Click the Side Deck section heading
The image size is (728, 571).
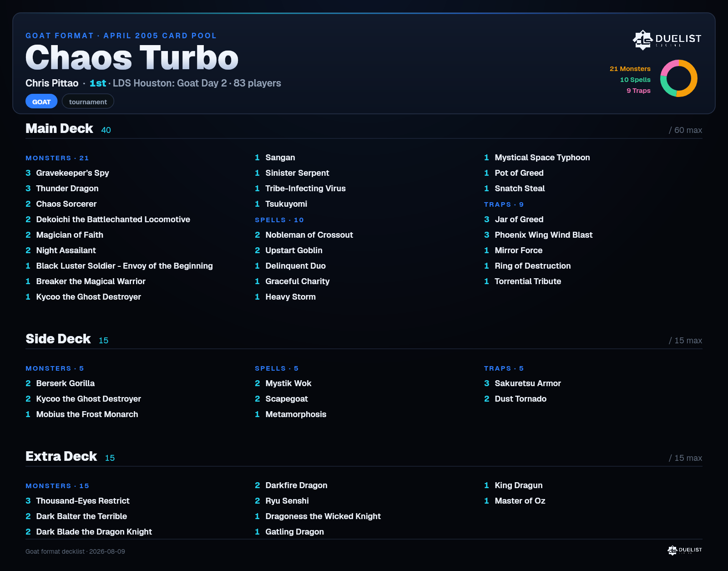click(58, 339)
